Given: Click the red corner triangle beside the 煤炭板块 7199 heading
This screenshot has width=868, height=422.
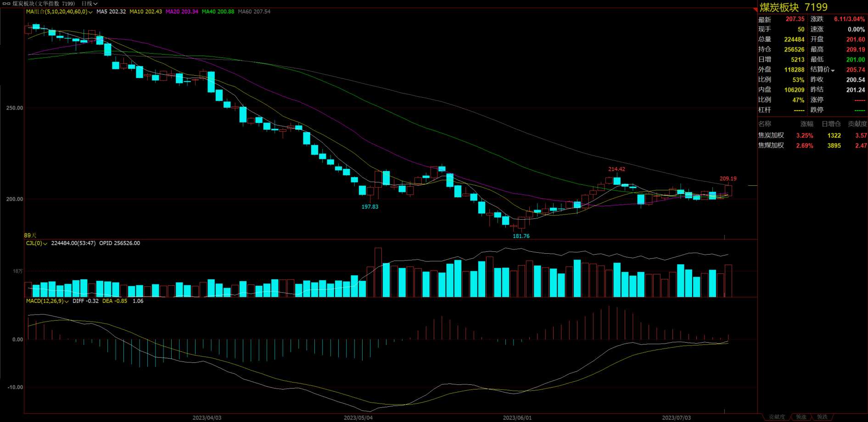Looking at the screenshot, I should coord(755,9).
